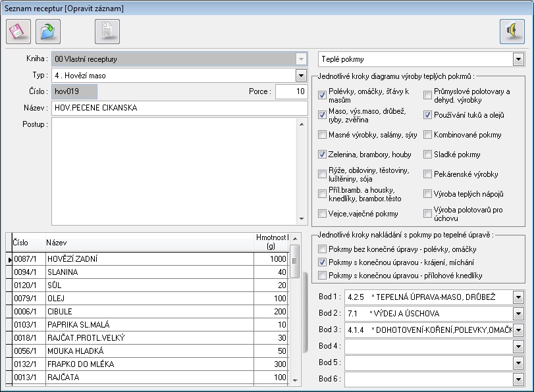The image size is (534, 392).
Task: Click ingredient table scroll up arrow
Action: (x=295, y=239)
